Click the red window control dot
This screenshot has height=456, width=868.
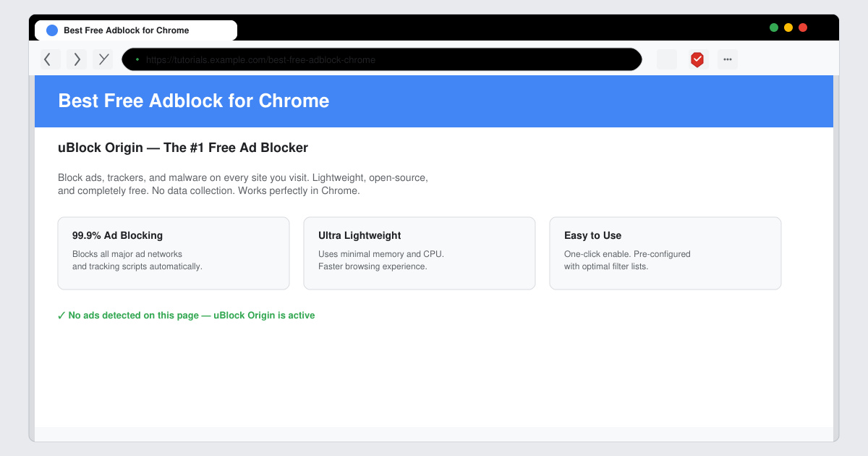pos(803,28)
